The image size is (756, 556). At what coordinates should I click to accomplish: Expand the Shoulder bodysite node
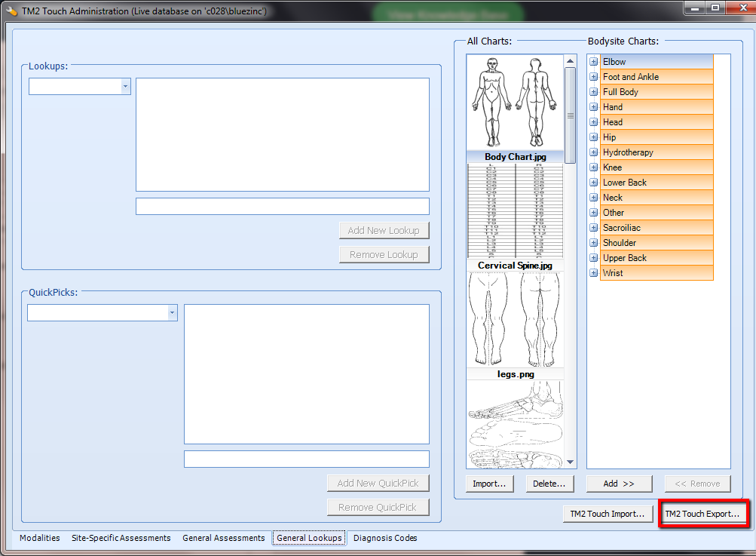593,243
